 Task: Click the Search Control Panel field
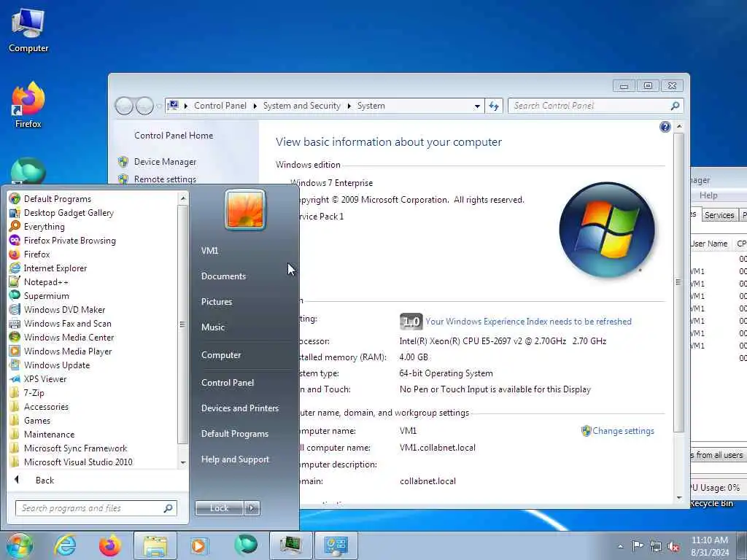coord(595,106)
